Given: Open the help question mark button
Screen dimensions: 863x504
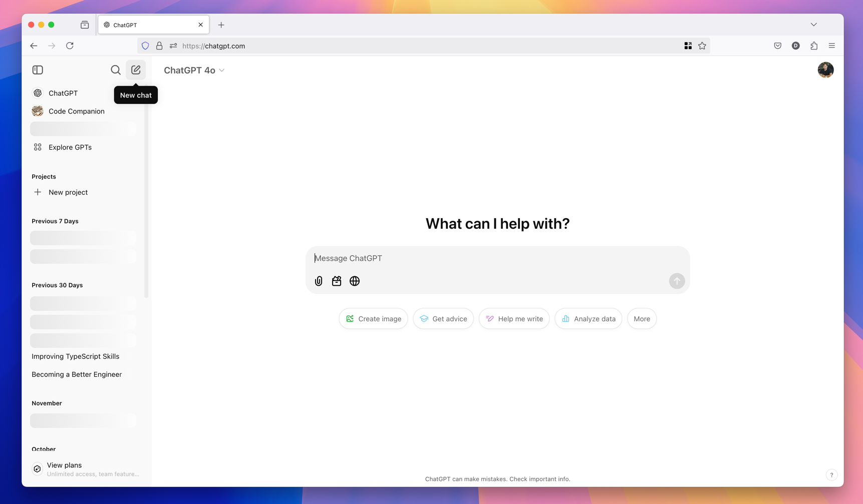Looking at the screenshot, I should click(831, 475).
